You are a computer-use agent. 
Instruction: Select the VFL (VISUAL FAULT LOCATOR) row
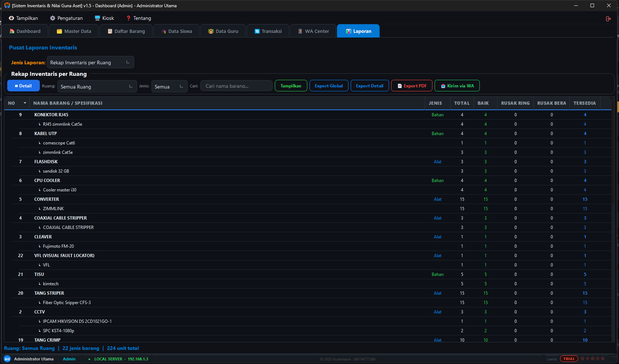[x=308, y=256]
